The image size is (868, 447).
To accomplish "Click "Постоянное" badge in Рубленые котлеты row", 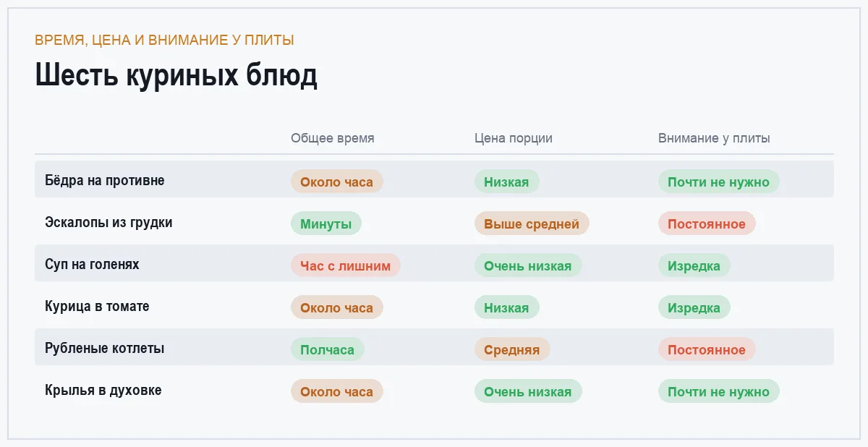I will pos(707,349).
